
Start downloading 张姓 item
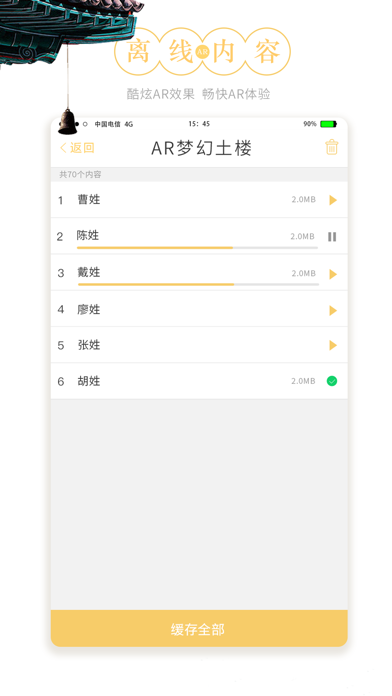coord(333,345)
